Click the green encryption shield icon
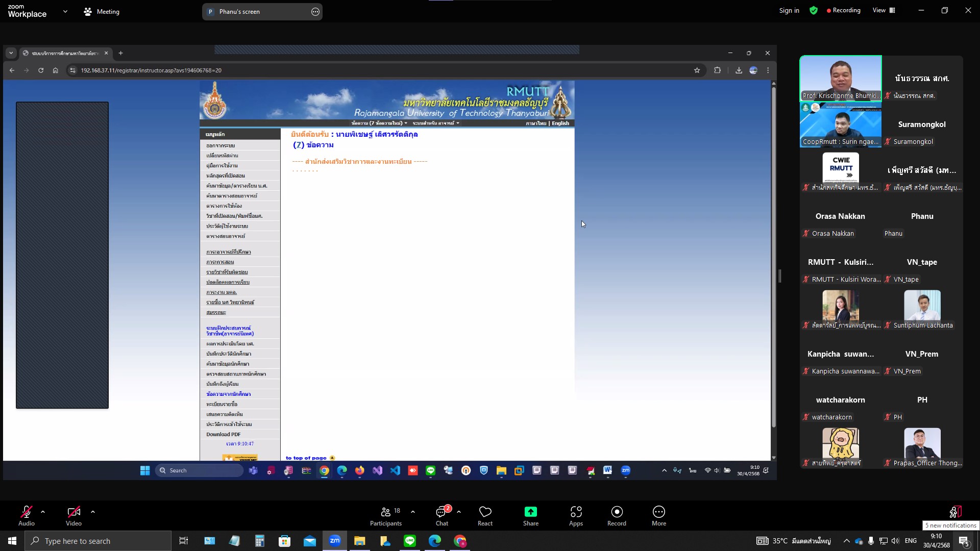Viewport: 980px width, 551px height. pyautogui.click(x=814, y=10)
